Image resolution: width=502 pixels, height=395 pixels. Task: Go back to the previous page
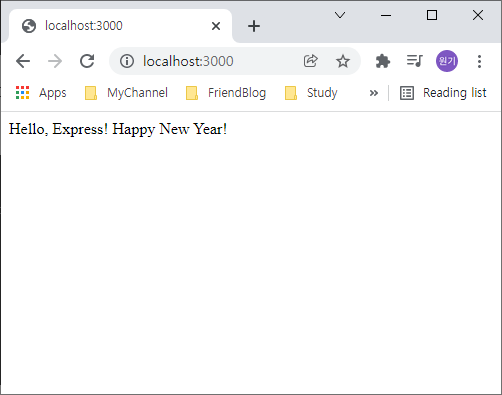point(23,61)
